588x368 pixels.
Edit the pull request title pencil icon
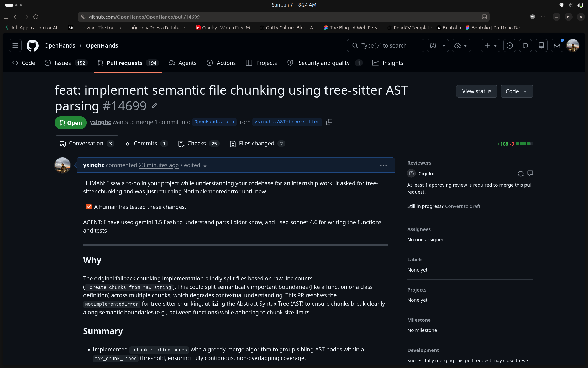pos(155,105)
